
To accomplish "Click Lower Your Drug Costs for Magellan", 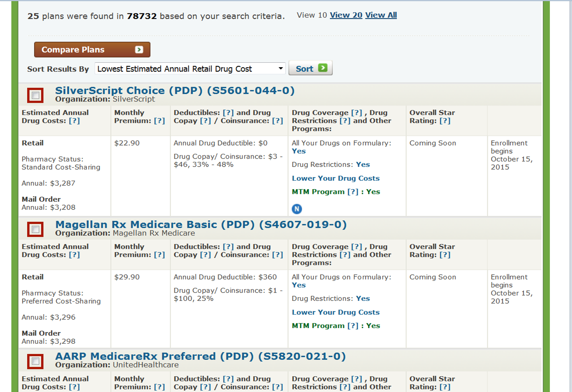I will (x=336, y=312).
